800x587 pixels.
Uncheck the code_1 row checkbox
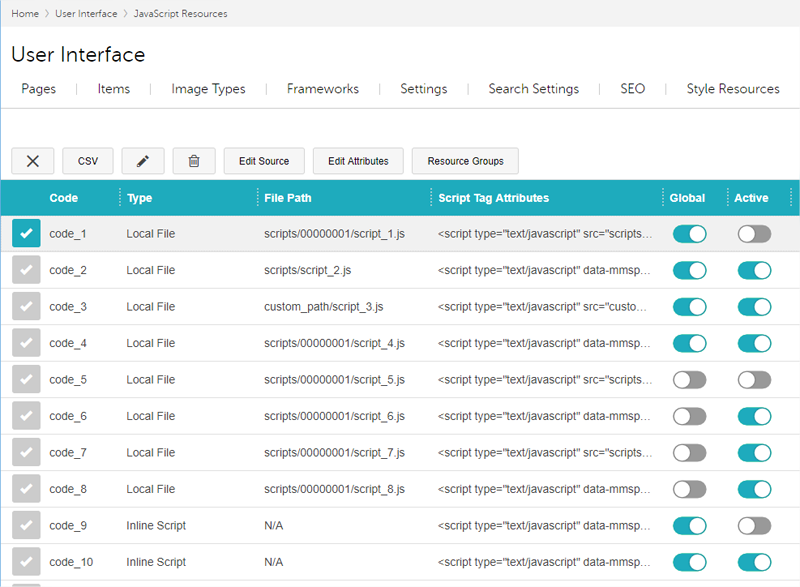[26, 234]
